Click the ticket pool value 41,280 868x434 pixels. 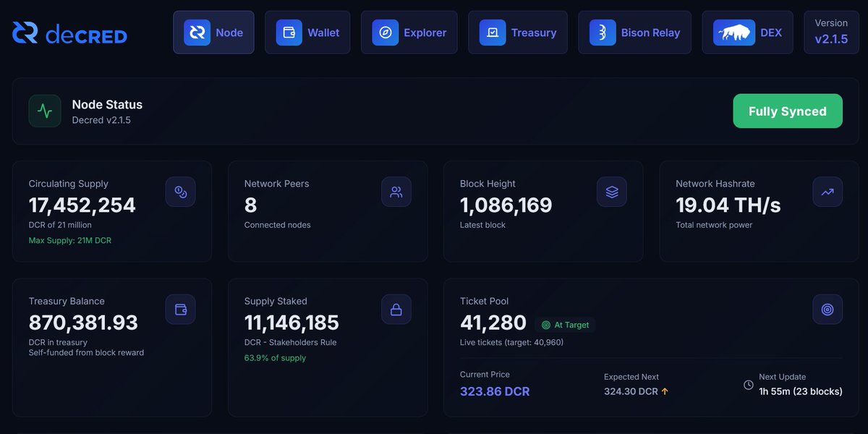[x=493, y=323]
